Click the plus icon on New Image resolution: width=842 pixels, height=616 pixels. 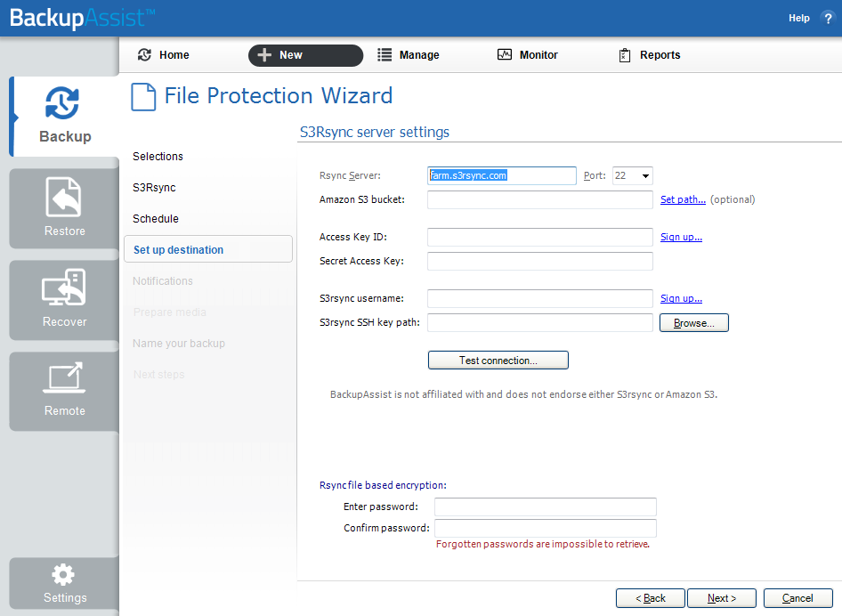coord(264,55)
